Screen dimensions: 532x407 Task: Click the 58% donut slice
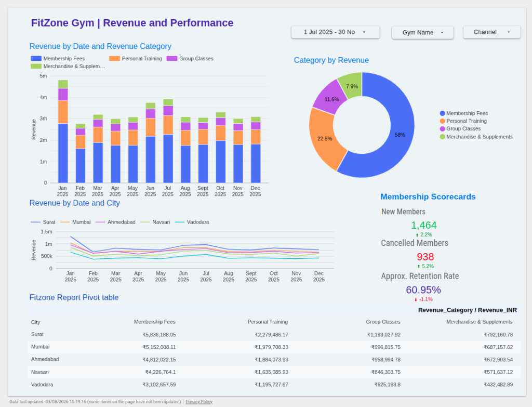click(401, 135)
